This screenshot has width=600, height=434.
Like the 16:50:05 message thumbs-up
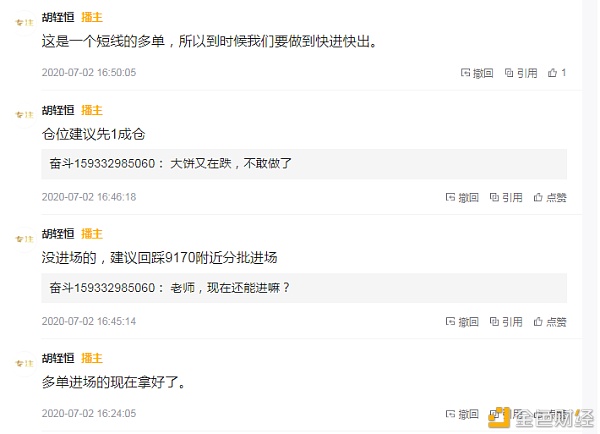(557, 73)
